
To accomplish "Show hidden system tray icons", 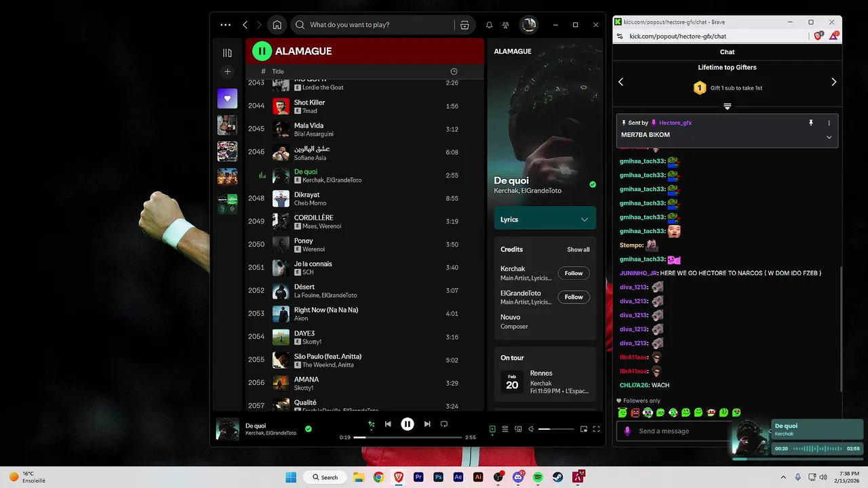I will [783, 477].
